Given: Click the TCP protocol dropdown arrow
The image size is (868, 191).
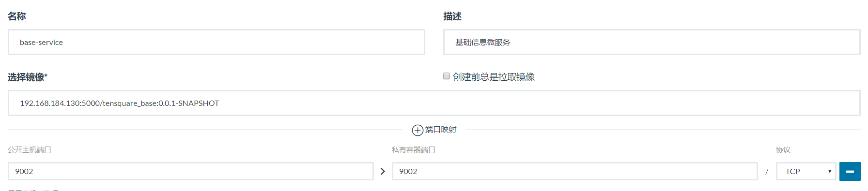Looking at the screenshot, I should pos(830,171).
